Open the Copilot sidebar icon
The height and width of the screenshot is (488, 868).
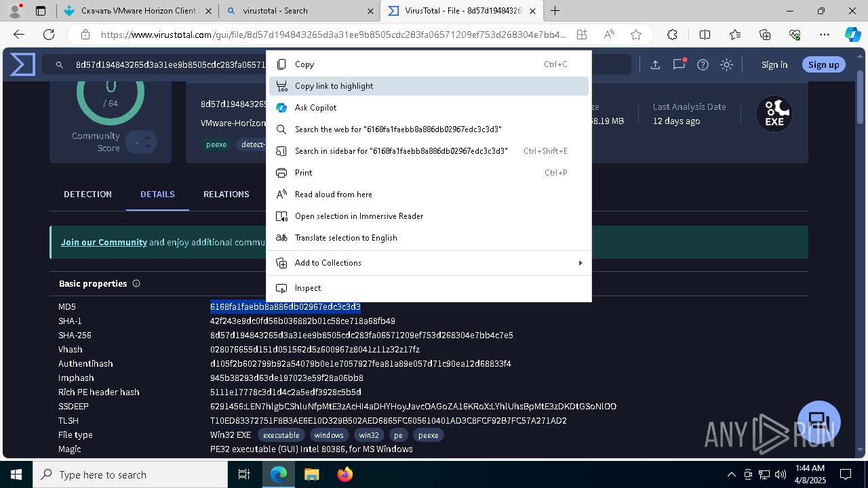click(x=852, y=35)
